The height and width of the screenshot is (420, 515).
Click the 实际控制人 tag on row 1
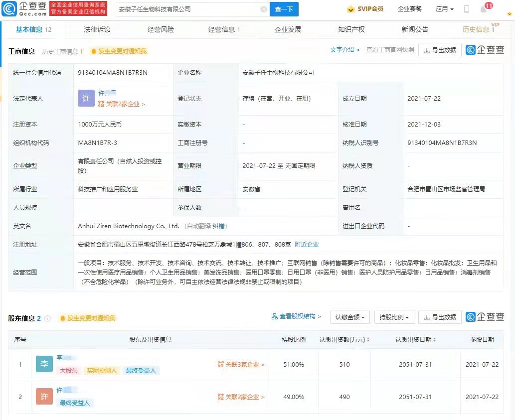[x=102, y=371]
